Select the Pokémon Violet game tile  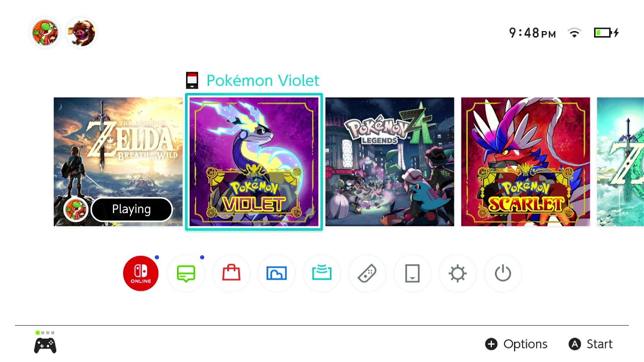tap(254, 162)
